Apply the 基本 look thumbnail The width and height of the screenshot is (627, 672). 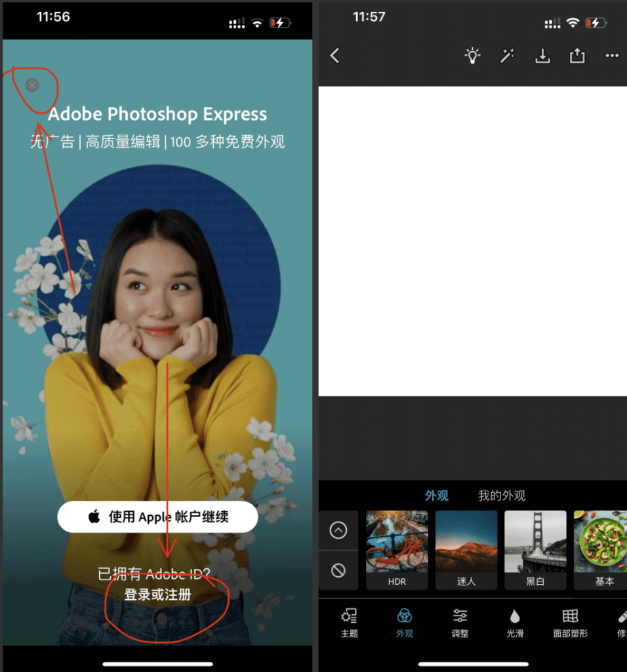click(x=601, y=550)
